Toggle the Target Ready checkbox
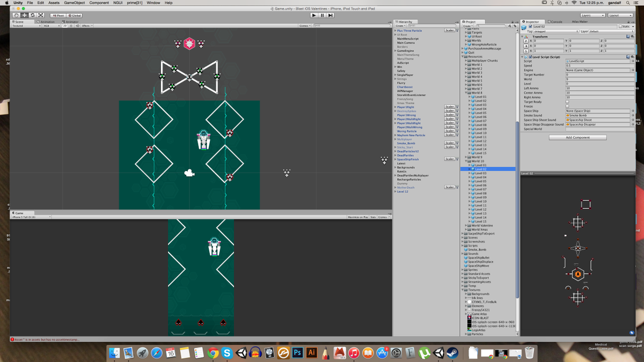 tap(567, 102)
